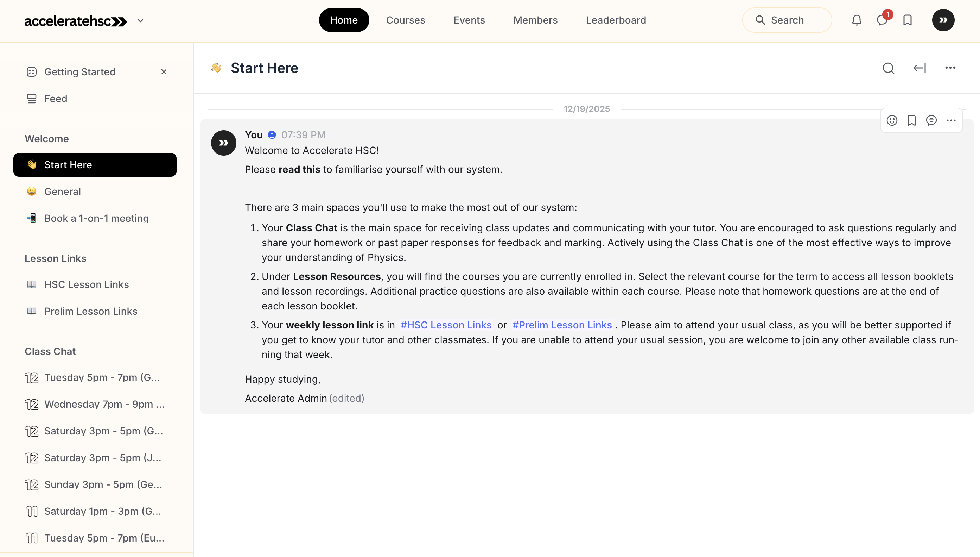This screenshot has height=557, width=980.
Task: Add emoji reaction to the message
Action: pos(892,120)
